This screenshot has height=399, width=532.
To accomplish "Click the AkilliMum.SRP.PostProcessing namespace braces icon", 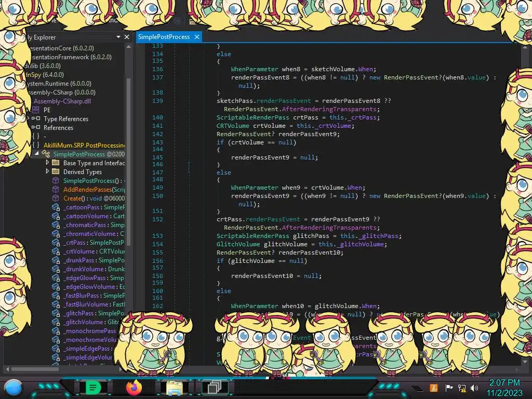I will pos(36,145).
